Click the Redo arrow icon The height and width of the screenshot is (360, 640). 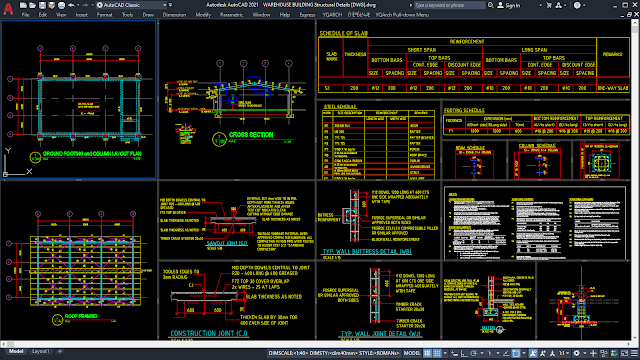tap(85, 5)
